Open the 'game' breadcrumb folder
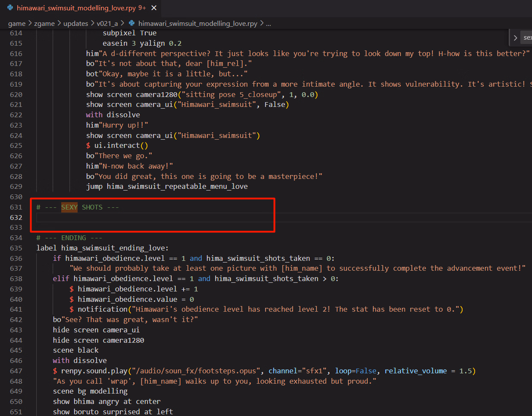Screen dimensions: 532x416 [17, 23]
